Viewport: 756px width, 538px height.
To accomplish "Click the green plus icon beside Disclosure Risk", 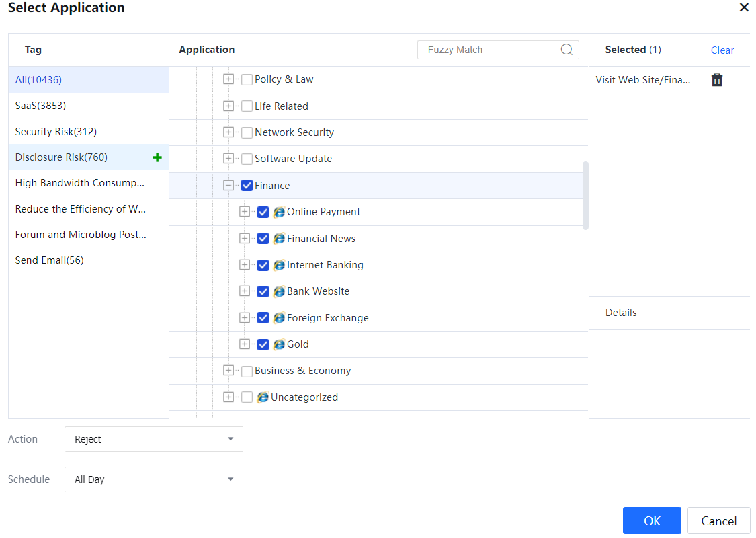I will click(157, 157).
